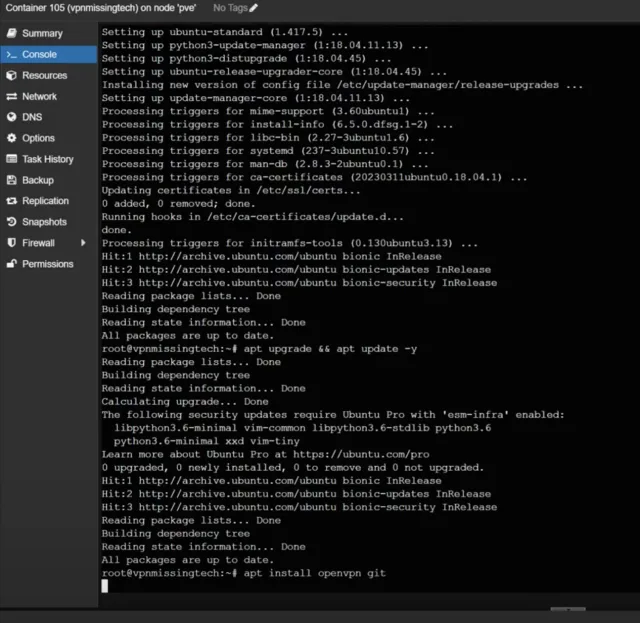This screenshot has width=640, height=623.
Task: Select Permissions in the sidebar
Action: click(47, 264)
